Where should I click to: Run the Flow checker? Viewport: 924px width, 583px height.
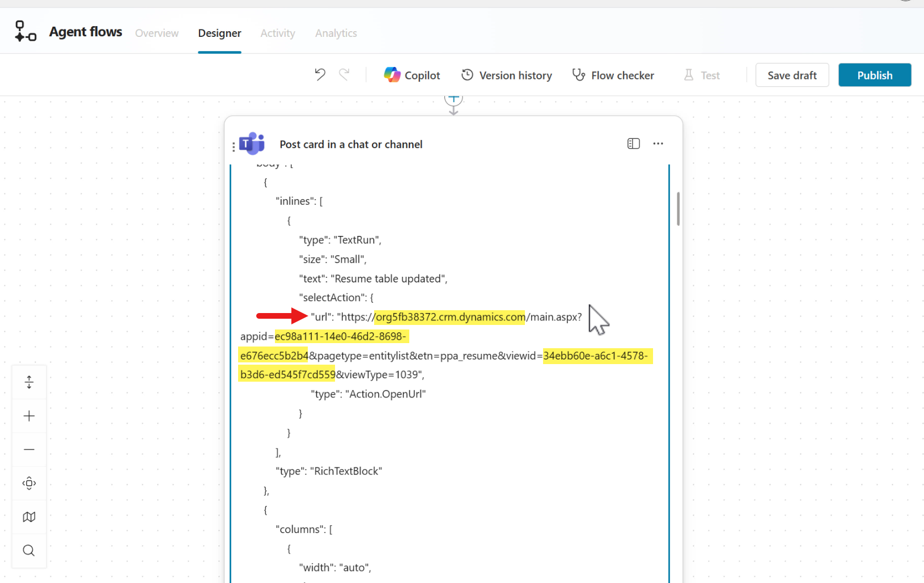[x=613, y=75]
